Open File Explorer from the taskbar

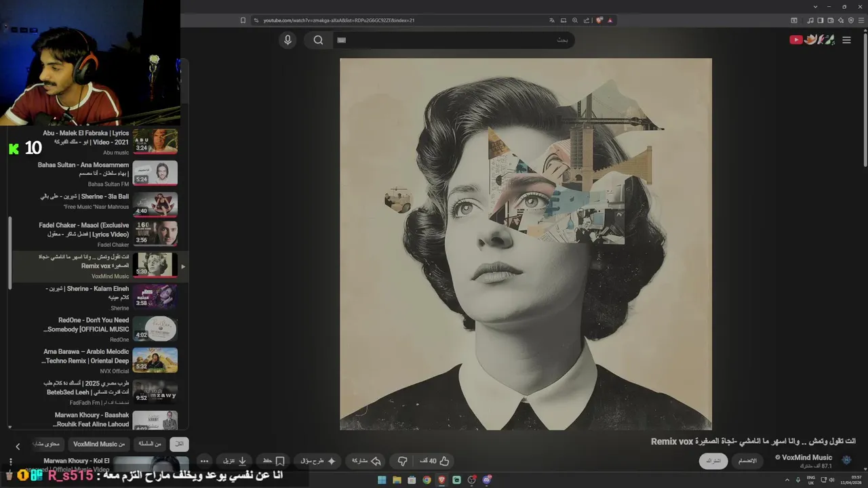coord(397,480)
